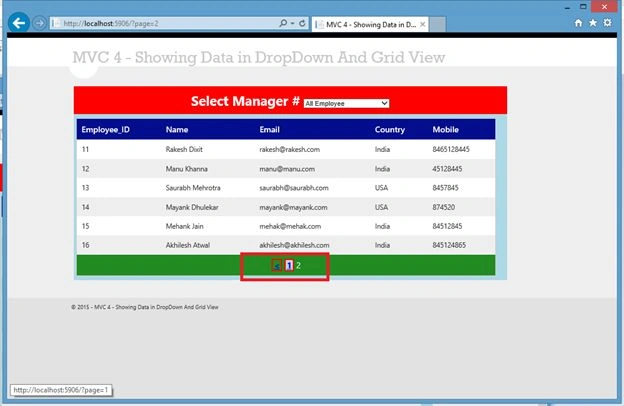Click the Email column header

pos(269,130)
